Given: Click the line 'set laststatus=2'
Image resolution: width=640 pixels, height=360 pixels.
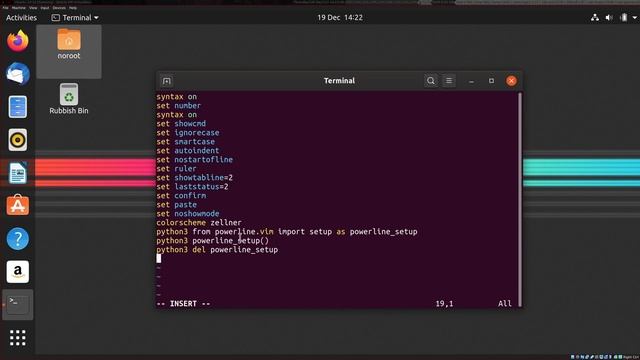Looking at the screenshot, I should pos(192,187).
